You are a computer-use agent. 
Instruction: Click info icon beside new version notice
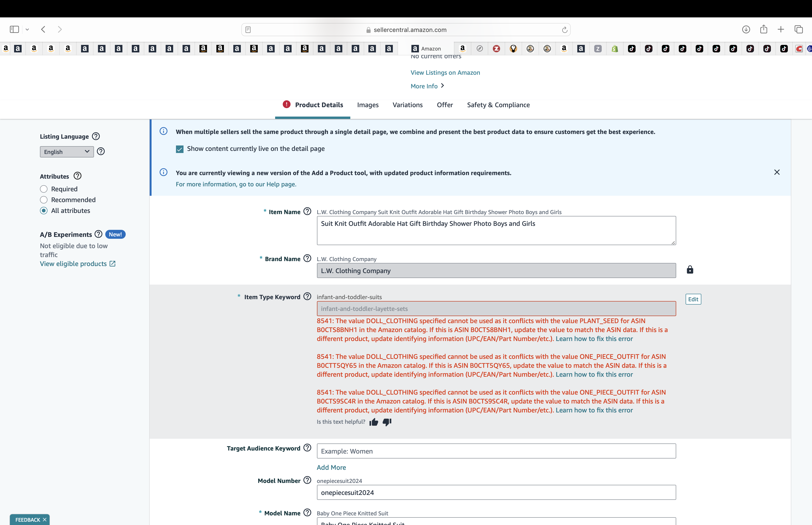tap(164, 172)
